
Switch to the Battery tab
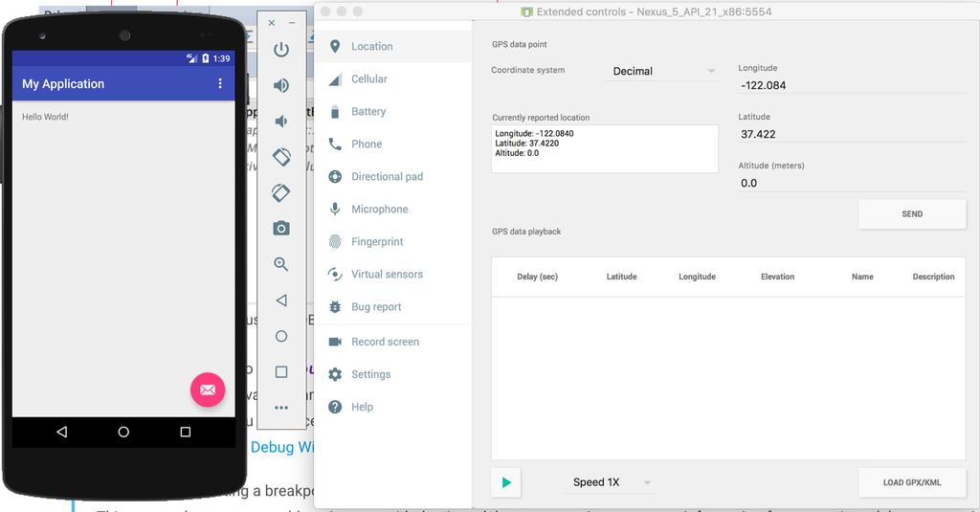(x=393, y=111)
